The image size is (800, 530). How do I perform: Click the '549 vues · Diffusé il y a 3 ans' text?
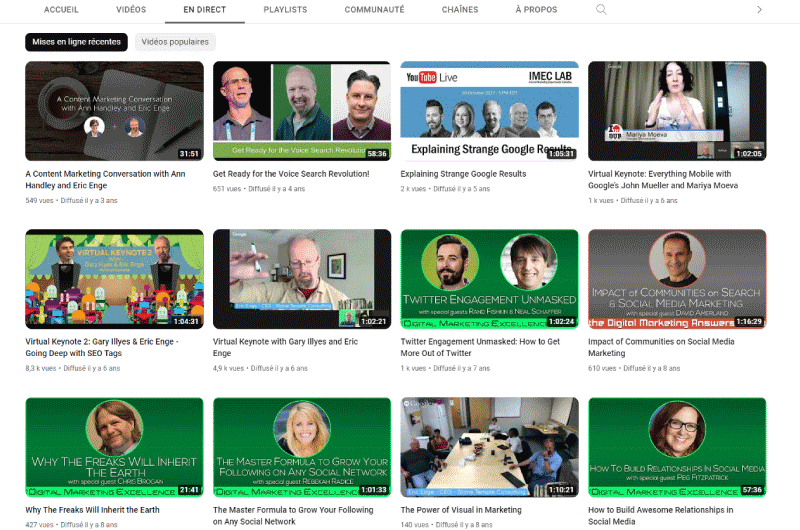click(71, 201)
